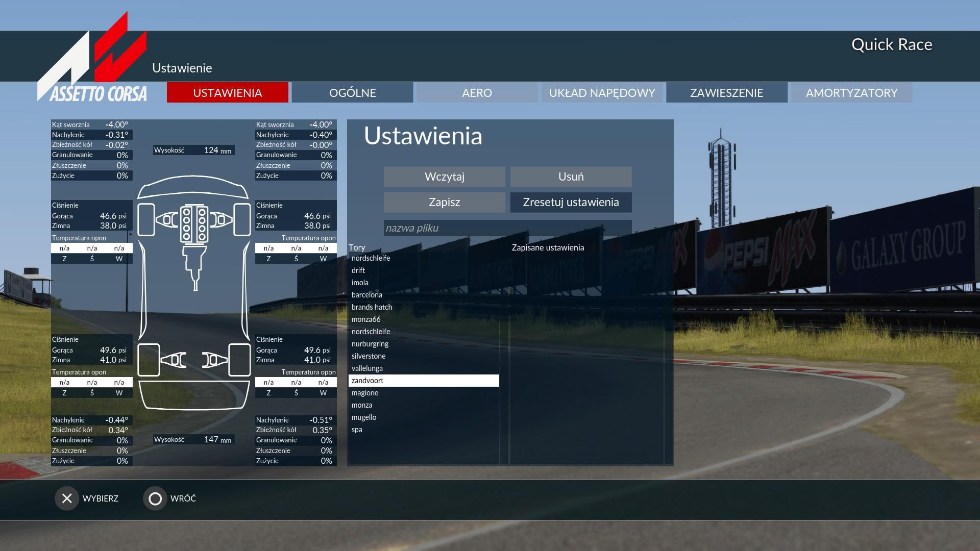The height and width of the screenshot is (551, 980).
Task: Click the Zapisane ustawienia list header
Action: (x=548, y=247)
